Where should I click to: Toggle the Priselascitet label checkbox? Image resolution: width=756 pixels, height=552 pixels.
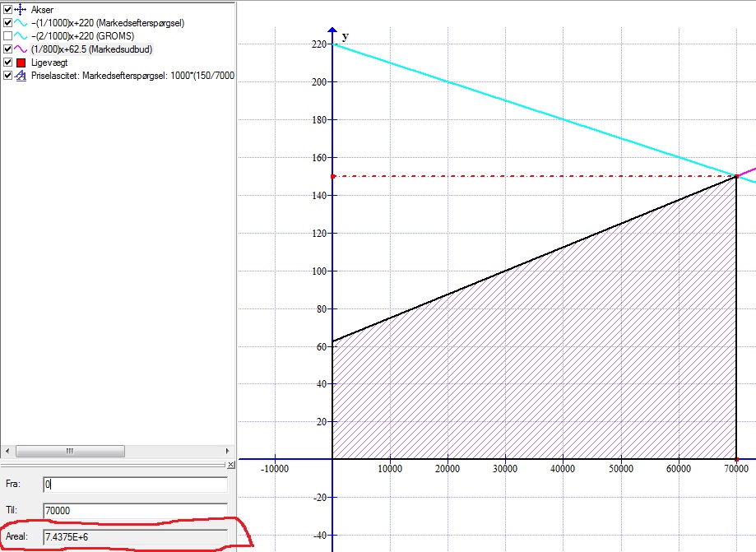click(x=7, y=75)
